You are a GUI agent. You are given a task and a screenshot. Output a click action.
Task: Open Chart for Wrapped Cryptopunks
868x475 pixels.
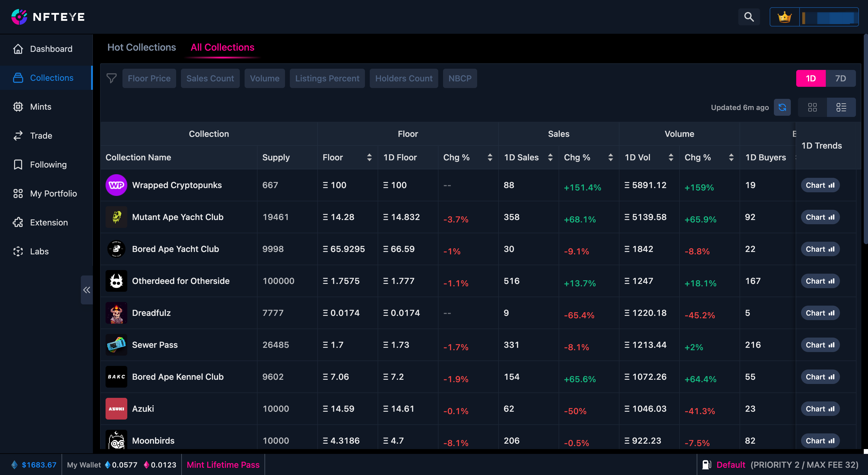click(x=820, y=185)
